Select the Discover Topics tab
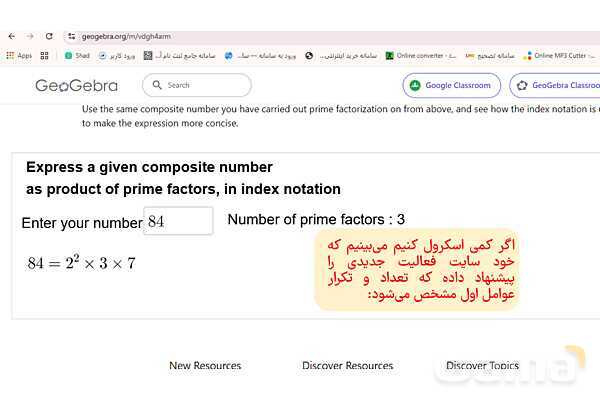The height and width of the screenshot is (400, 600). click(482, 366)
